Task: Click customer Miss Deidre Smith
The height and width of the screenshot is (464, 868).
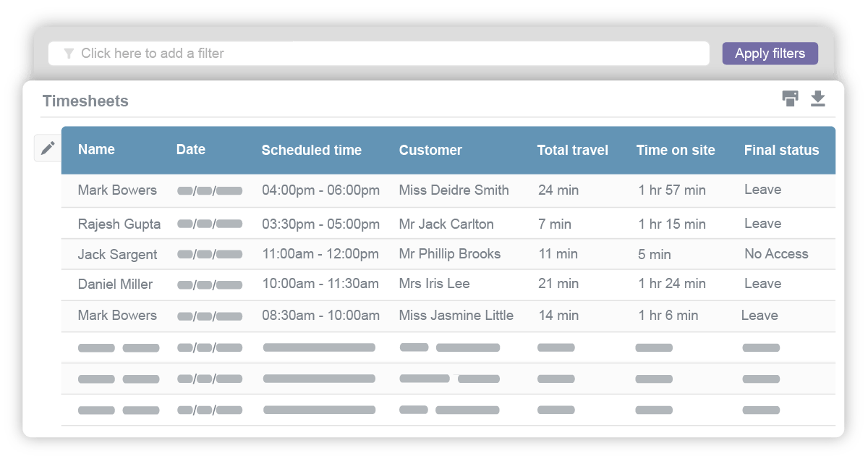Action: (454, 190)
